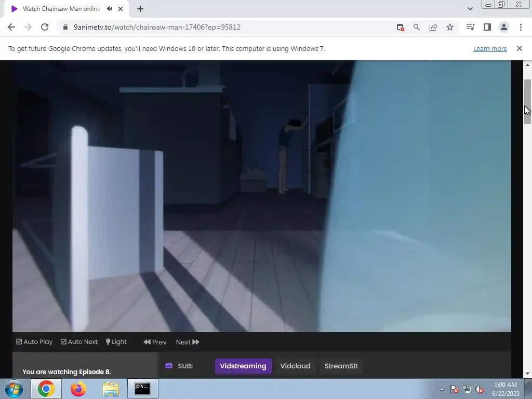Screen dimensions: 532x399
Task: Select the Vidstreaming server
Action: (243, 366)
